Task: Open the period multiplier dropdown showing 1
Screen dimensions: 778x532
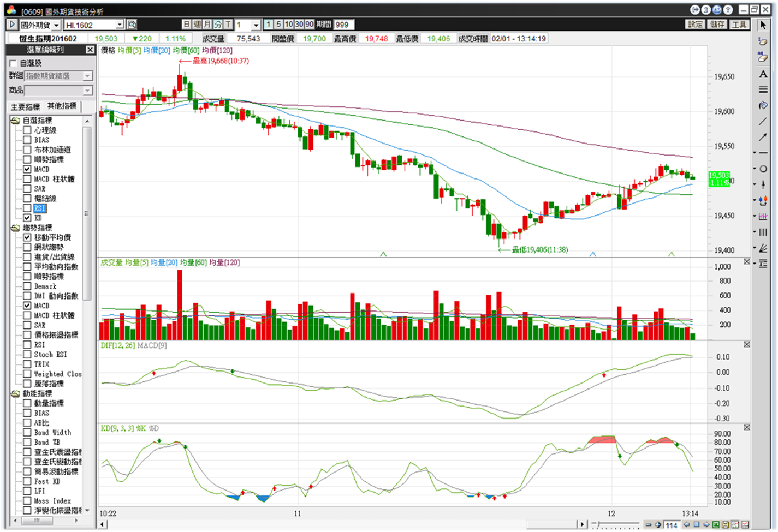Action: click(256, 25)
